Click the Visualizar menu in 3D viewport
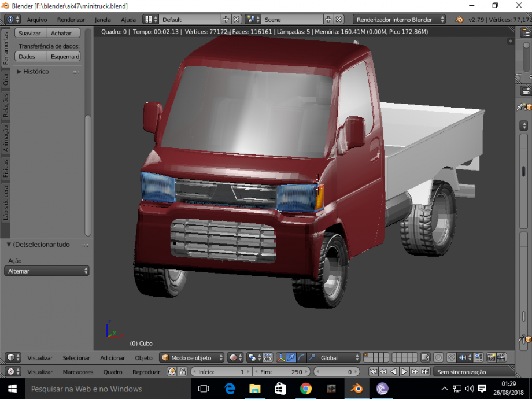The height and width of the screenshot is (399, 532). coord(39,357)
